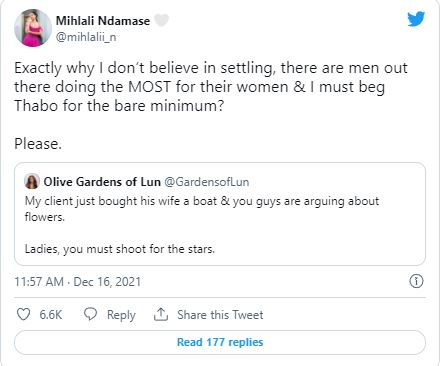Open the @mihlalii_n handle
Screen dimensions: 443x366
tap(86, 37)
